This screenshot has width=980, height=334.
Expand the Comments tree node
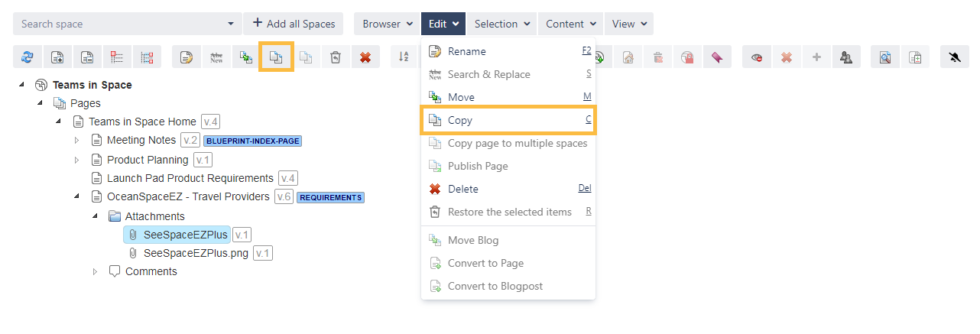95,271
